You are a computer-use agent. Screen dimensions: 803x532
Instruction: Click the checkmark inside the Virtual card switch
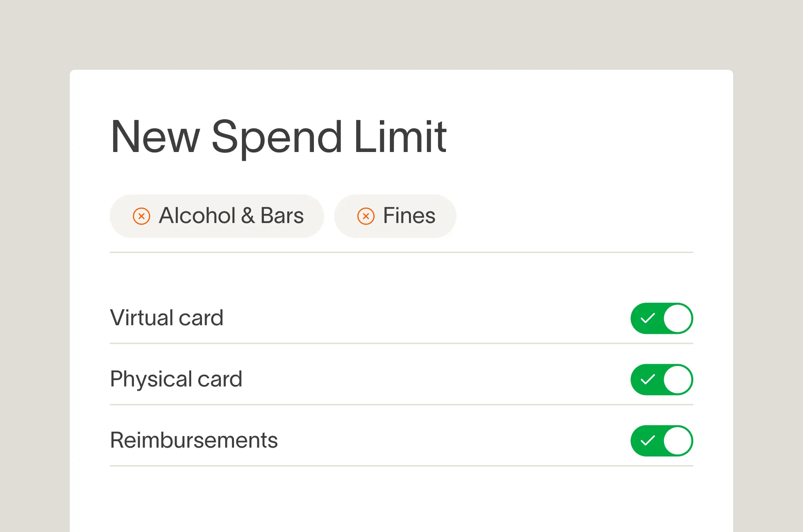point(648,319)
